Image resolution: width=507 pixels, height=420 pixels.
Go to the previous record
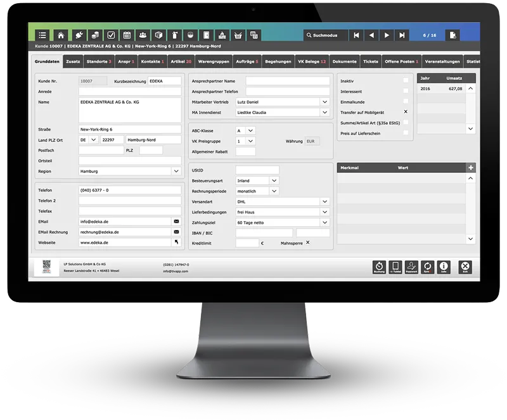coord(371,35)
